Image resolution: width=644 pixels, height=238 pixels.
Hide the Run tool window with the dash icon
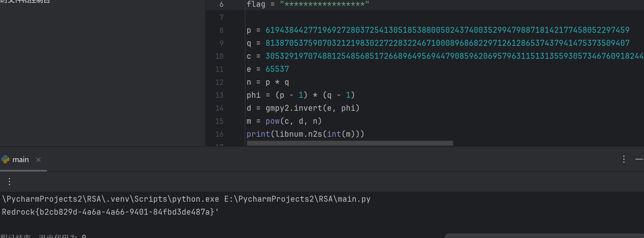[x=639, y=159]
